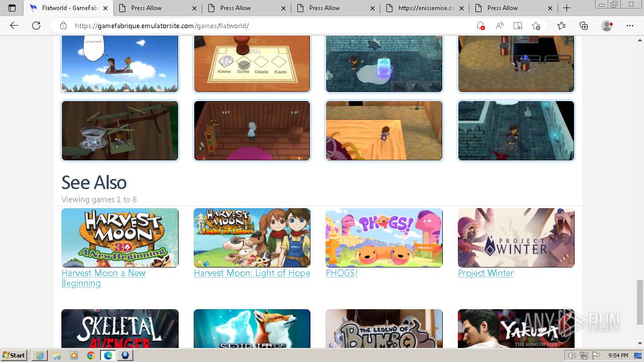Open the Harvest Moon: Light of Hope link
Viewport: 644px width, 362px height.
click(252, 273)
